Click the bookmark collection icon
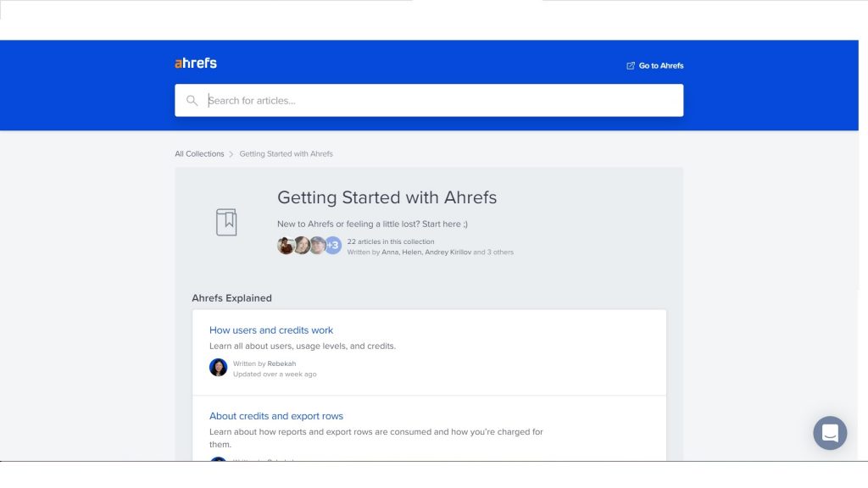Screen dimensions: 868x488 [x=226, y=222]
